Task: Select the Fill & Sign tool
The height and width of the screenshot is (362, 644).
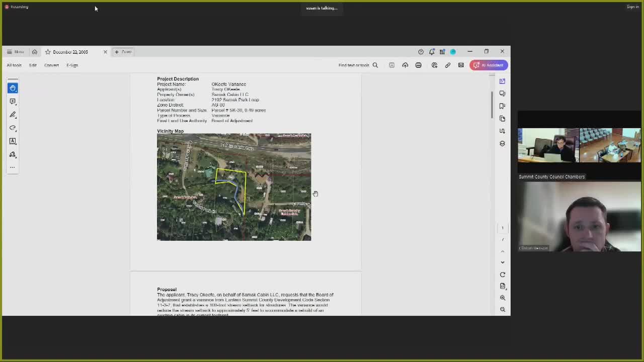Action: click(x=13, y=154)
